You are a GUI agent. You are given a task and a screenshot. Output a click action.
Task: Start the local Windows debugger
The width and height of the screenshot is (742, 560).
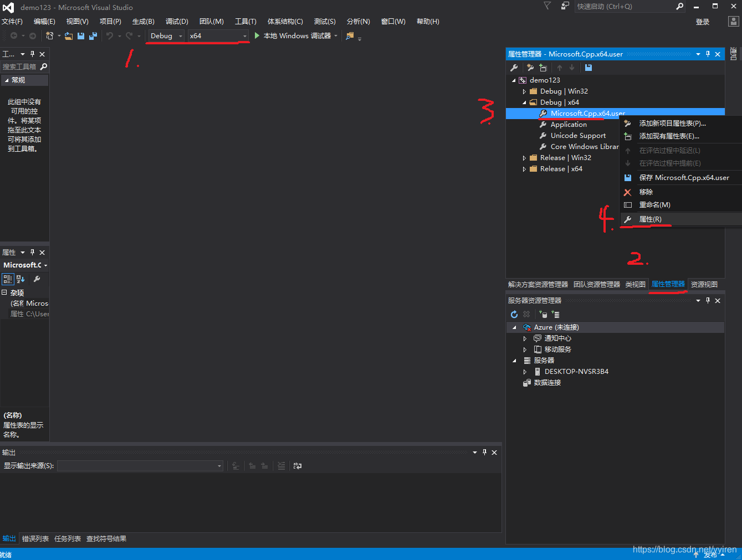[x=293, y=36]
